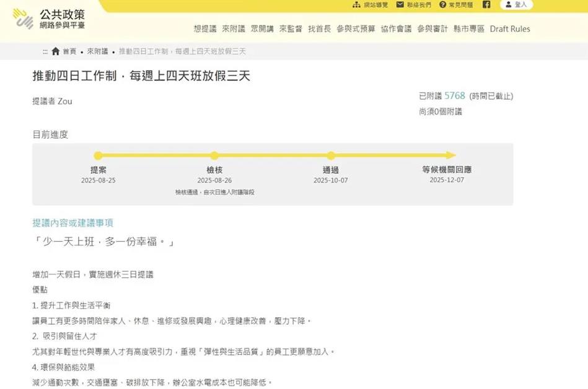This screenshot has width=588, height=389.
Task: Click the 提案 milestone on progress timeline
Action: (98, 155)
